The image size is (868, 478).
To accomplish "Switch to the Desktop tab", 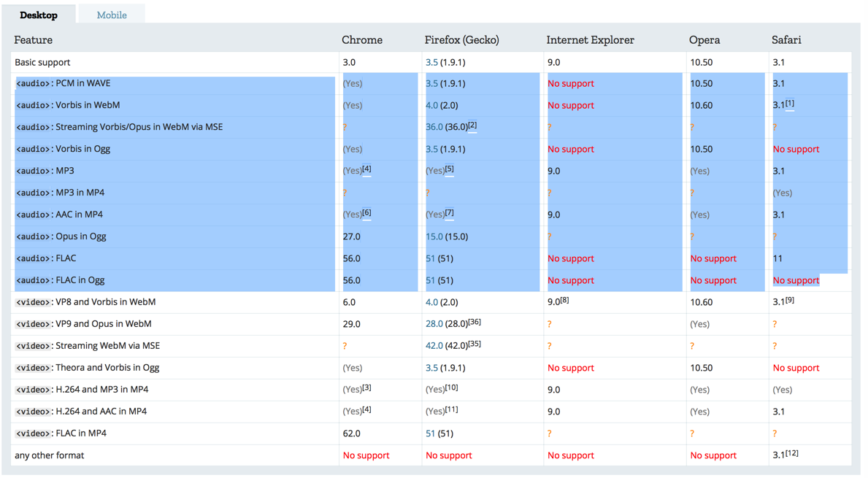I will (x=39, y=15).
